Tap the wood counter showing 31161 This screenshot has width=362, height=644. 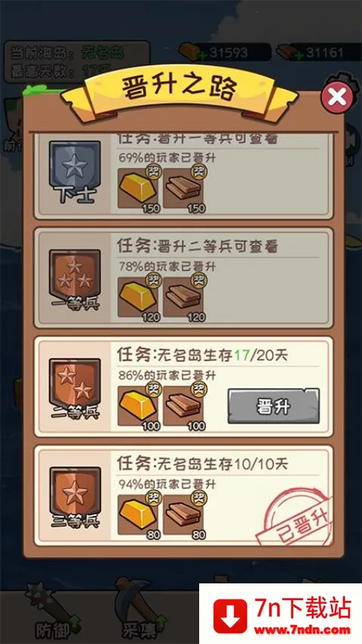click(x=318, y=52)
